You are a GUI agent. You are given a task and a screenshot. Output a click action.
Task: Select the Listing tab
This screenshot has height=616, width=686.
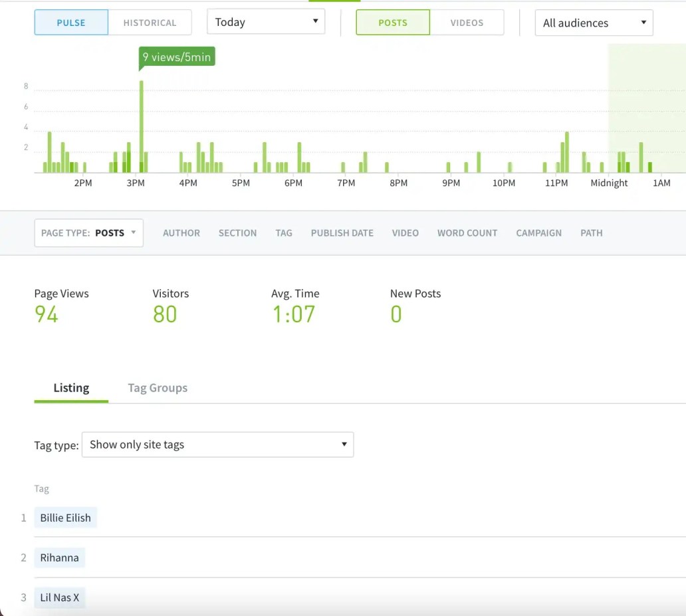point(71,387)
